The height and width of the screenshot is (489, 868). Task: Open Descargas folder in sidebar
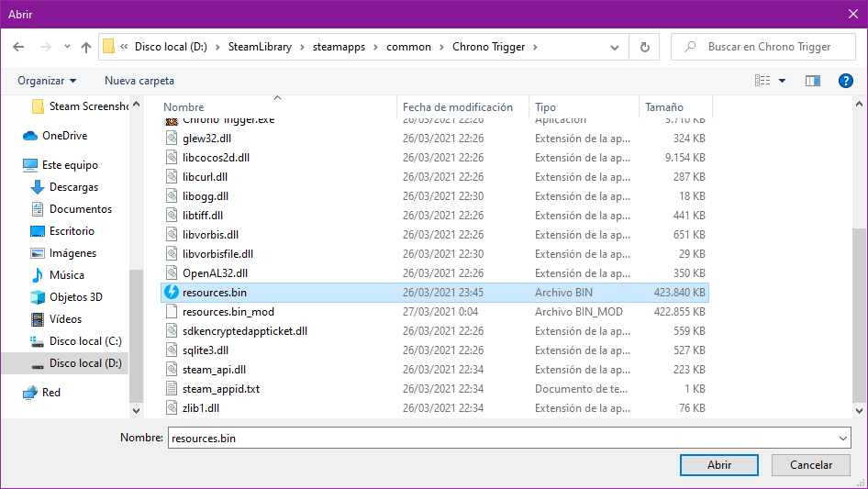point(64,187)
